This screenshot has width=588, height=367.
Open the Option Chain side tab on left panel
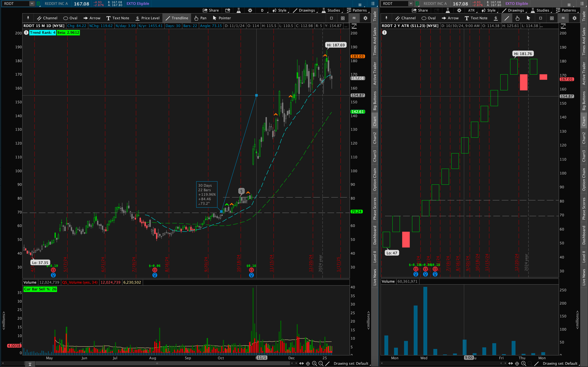coord(375,179)
